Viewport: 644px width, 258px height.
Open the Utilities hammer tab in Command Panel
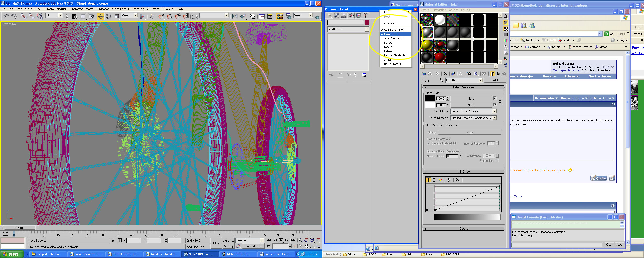(366, 15)
